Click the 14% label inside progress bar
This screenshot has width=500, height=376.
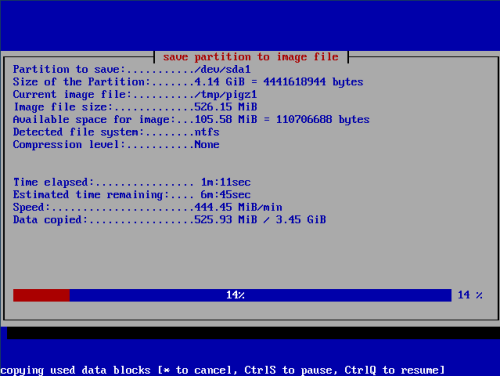pos(235,295)
